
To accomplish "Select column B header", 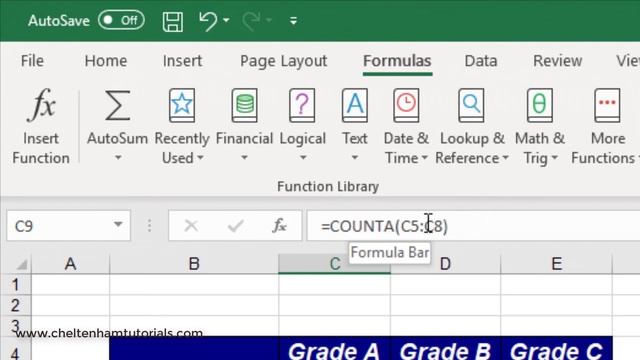I will pyautogui.click(x=194, y=264).
